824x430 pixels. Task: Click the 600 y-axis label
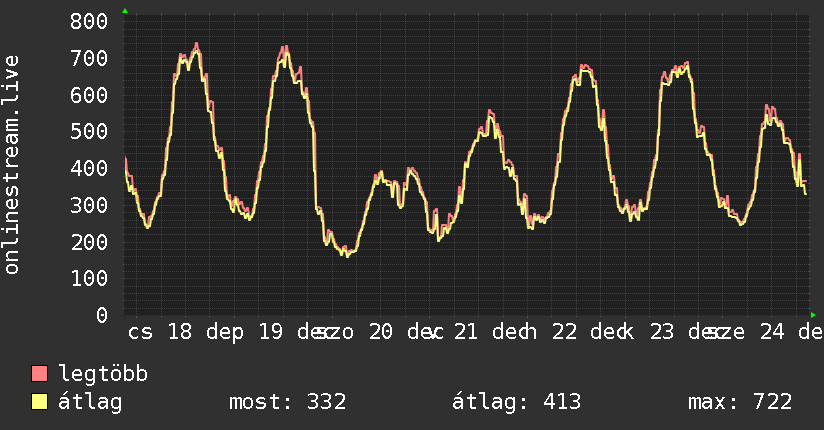pyautogui.click(x=89, y=95)
